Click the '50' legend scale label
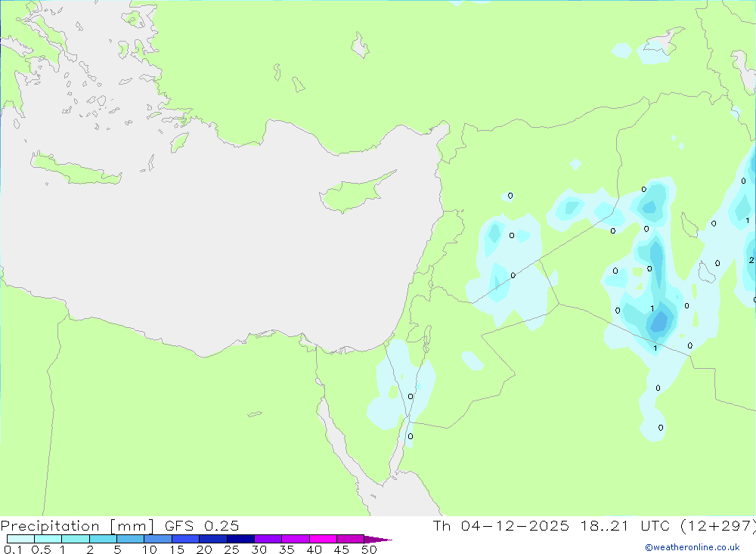 [369, 549]
